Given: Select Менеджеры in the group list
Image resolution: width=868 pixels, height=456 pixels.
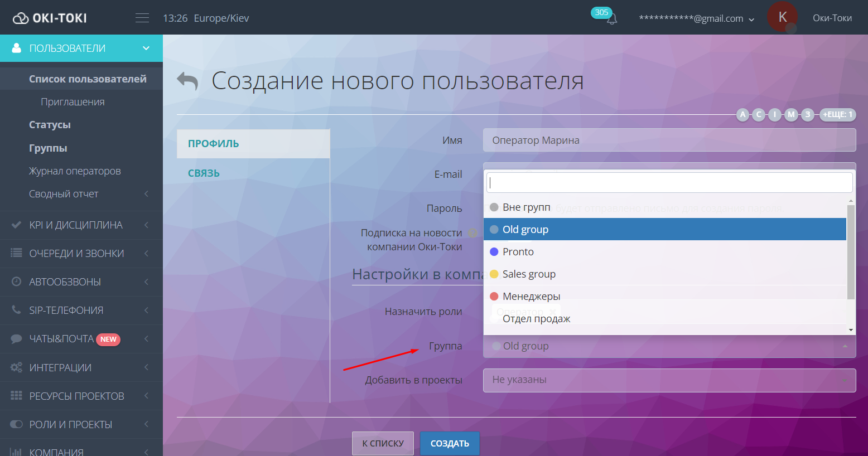Looking at the screenshot, I should click(665, 296).
